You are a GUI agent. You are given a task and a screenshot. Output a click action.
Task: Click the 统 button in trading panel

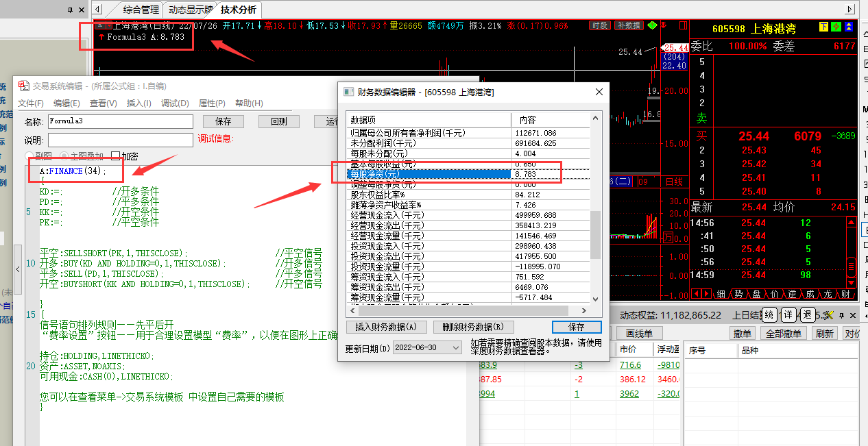point(769,315)
